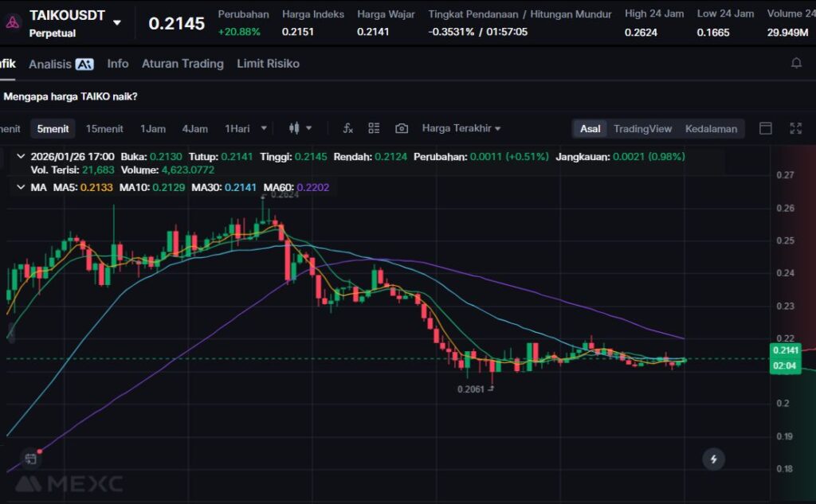Click the lightning quick-order icon
The width and height of the screenshot is (816, 504).
pos(713,459)
